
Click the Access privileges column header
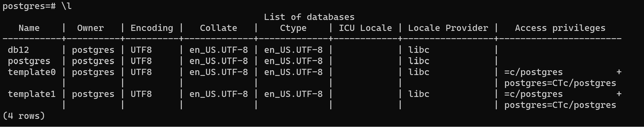(x=560, y=28)
